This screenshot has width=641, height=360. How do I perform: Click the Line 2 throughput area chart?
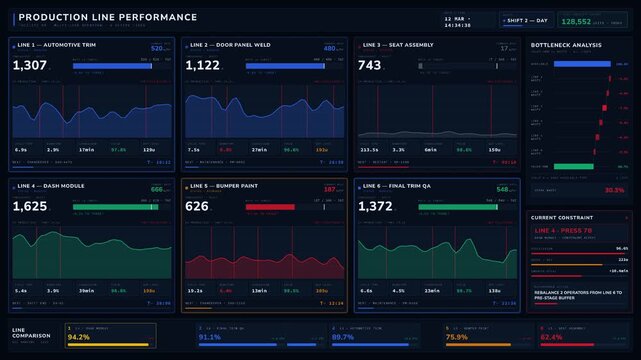pos(264,112)
